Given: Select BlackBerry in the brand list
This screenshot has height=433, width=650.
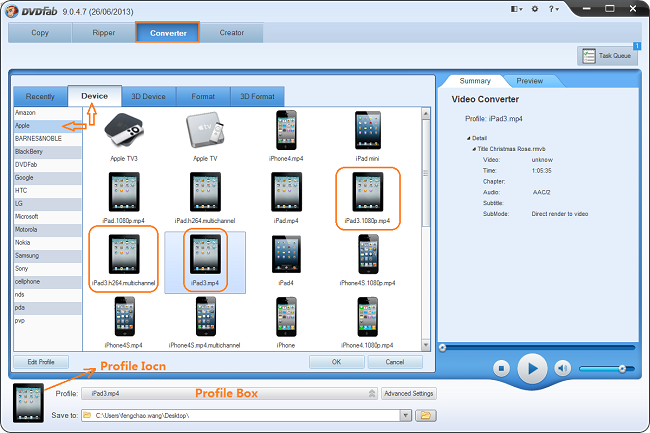Looking at the screenshot, I should 48,152.
